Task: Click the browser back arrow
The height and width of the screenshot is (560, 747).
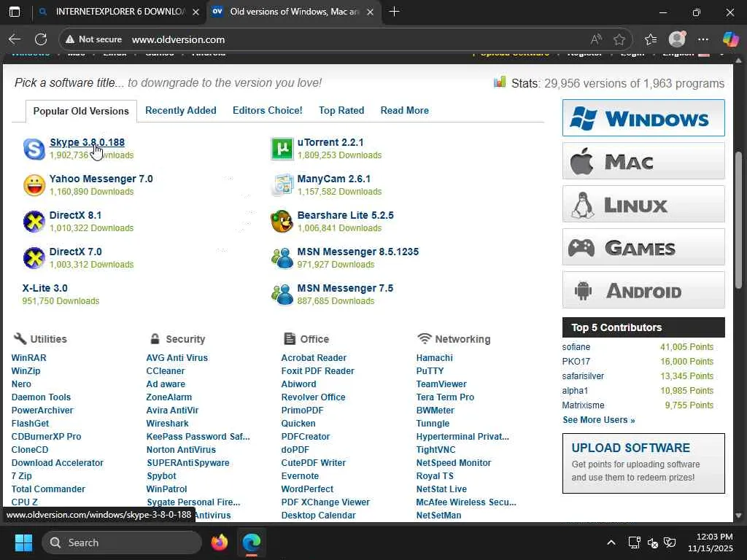Action: point(15,39)
